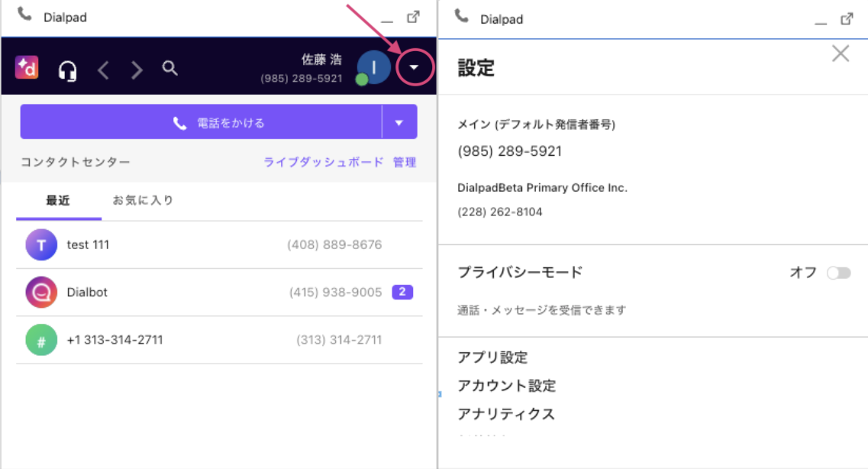
Task: Open アカウント設定 menu item
Action: [x=506, y=386]
